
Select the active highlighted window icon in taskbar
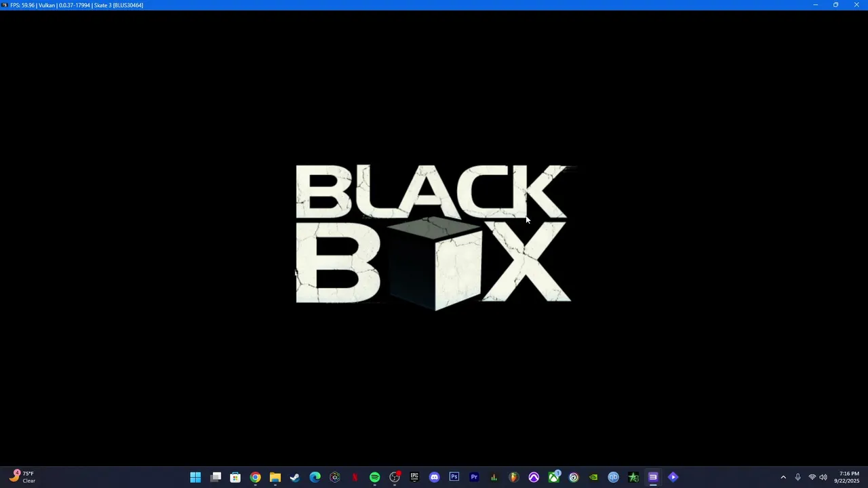[653, 477]
